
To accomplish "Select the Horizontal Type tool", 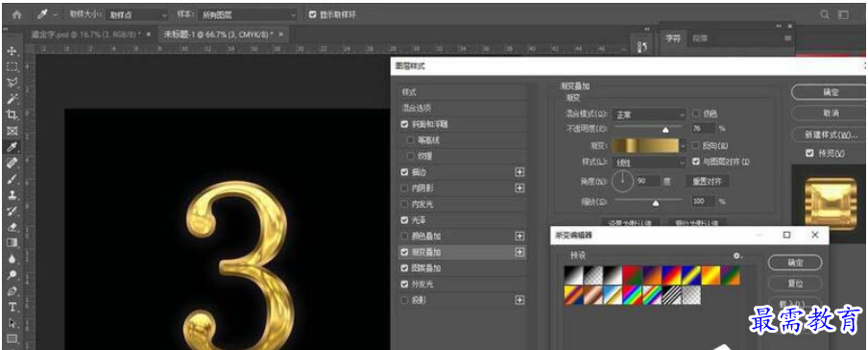I will pyautogui.click(x=12, y=307).
